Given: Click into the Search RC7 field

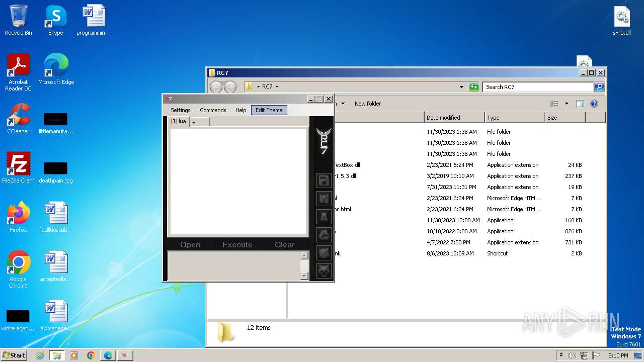Looking at the screenshot, I should 538,87.
